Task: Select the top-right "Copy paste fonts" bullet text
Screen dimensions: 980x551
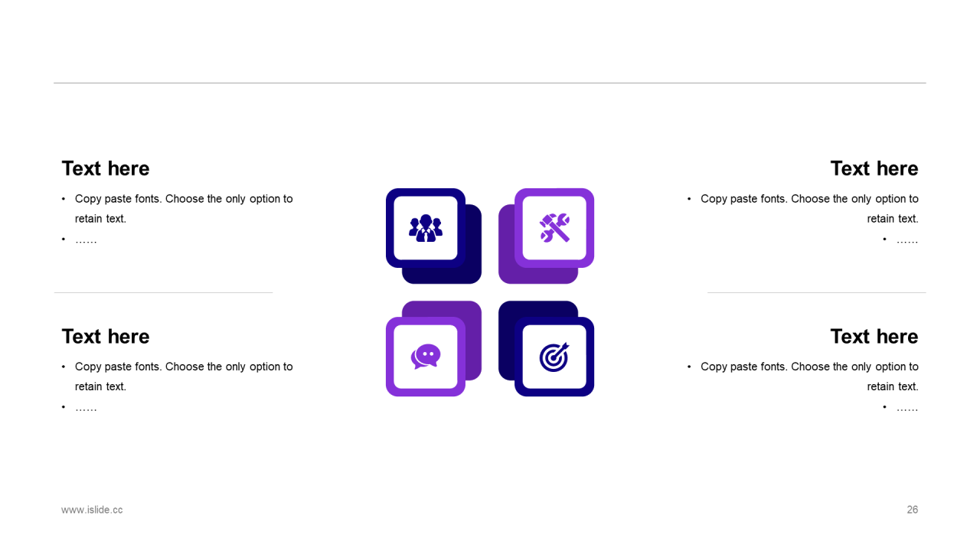Action: click(x=809, y=208)
